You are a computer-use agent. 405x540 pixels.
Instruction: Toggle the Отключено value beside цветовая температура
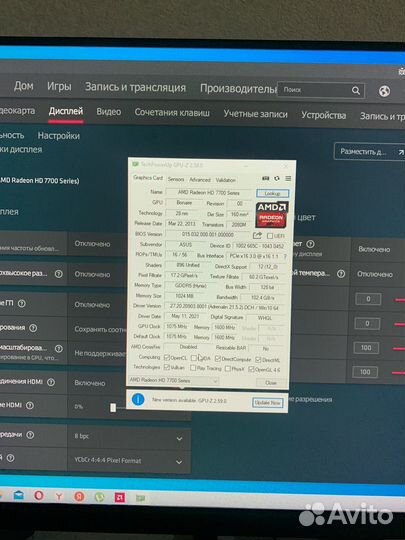(375, 274)
